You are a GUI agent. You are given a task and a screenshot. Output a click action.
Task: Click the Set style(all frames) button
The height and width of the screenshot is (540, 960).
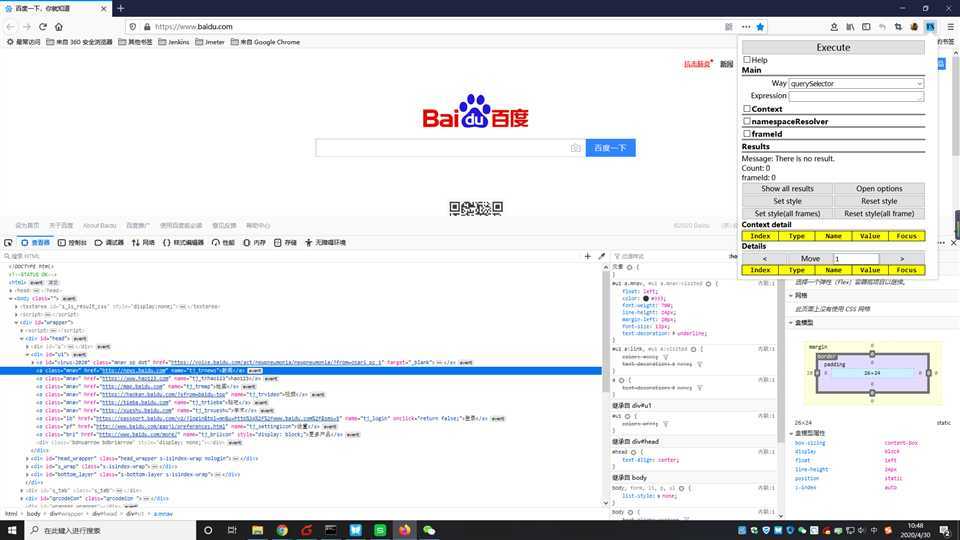click(x=787, y=214)
